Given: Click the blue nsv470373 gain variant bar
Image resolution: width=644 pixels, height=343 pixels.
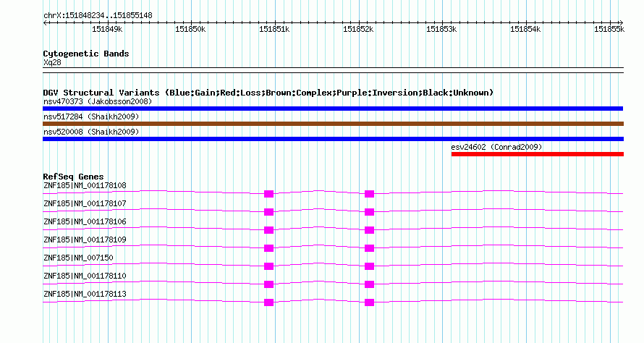Looking at the screenshot, I should (333, 109).
